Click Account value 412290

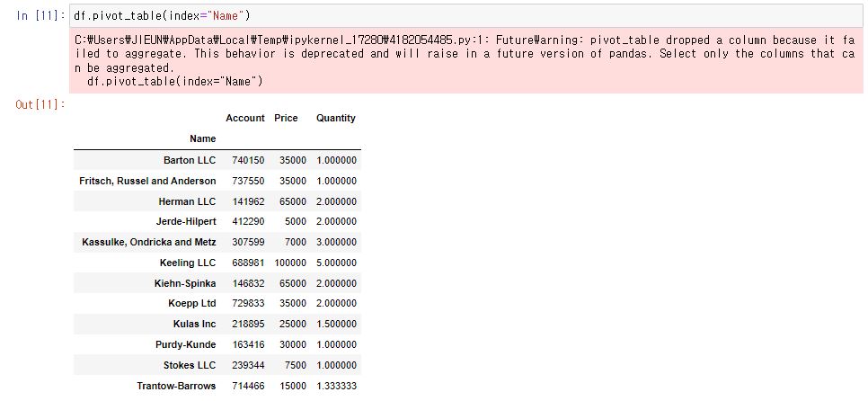[x=248, y=221]
